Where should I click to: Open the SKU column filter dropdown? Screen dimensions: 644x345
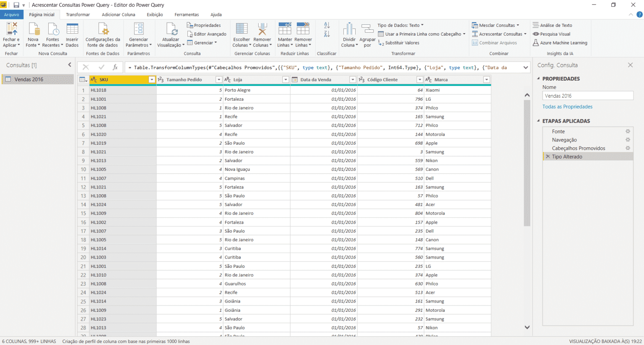pos(153,79)
